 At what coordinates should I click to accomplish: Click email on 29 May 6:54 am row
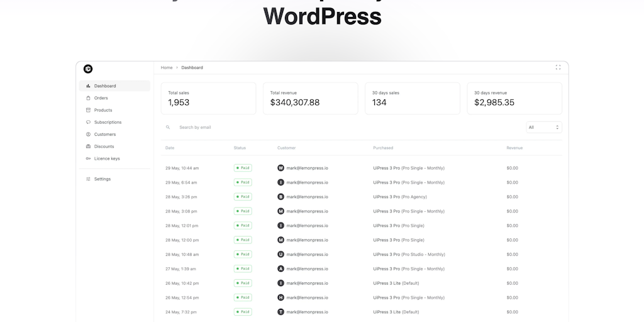[307, 182]
